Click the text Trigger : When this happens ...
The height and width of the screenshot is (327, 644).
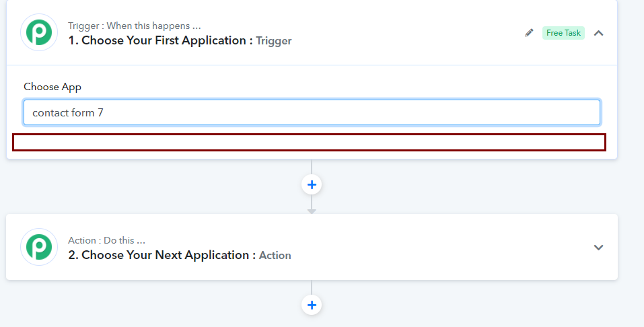click(135, 26)
